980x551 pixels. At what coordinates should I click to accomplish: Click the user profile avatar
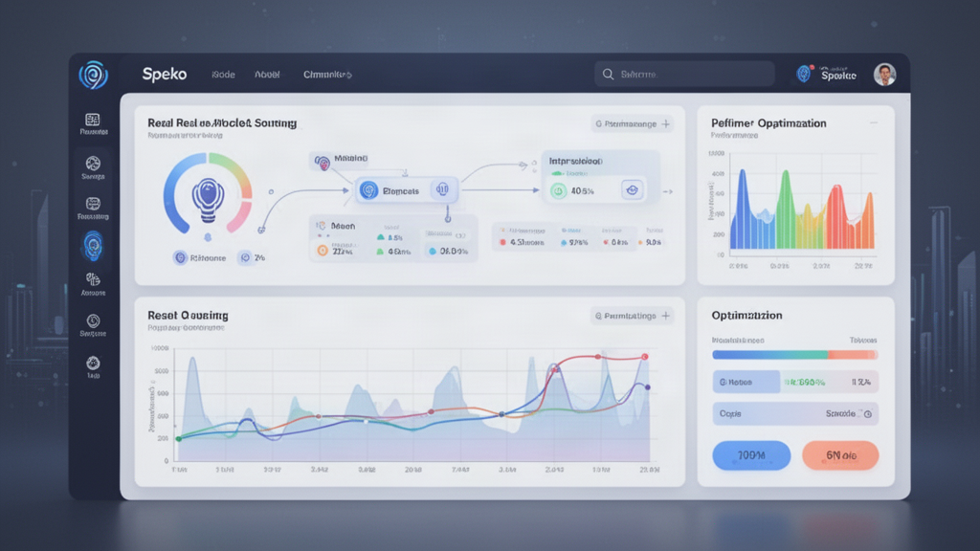click(x=884, y=75)
